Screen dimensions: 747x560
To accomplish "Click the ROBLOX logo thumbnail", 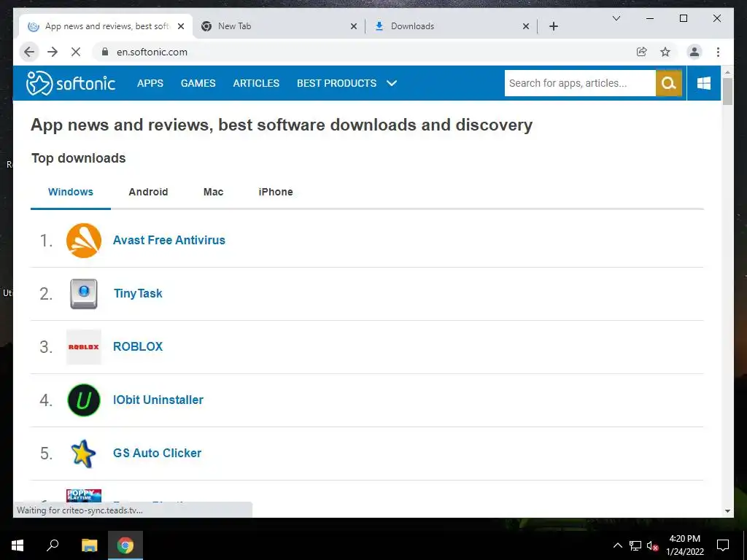I will point(84,347).
